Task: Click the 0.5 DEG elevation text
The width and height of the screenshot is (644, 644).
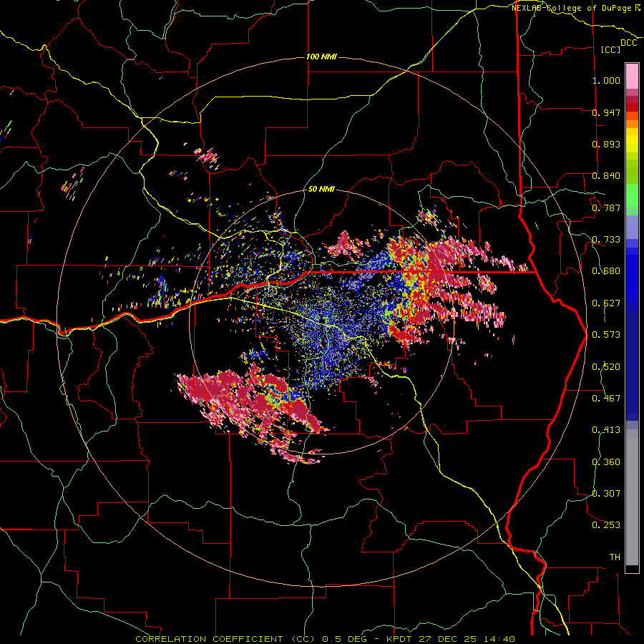Action: (x=345, y=639)
